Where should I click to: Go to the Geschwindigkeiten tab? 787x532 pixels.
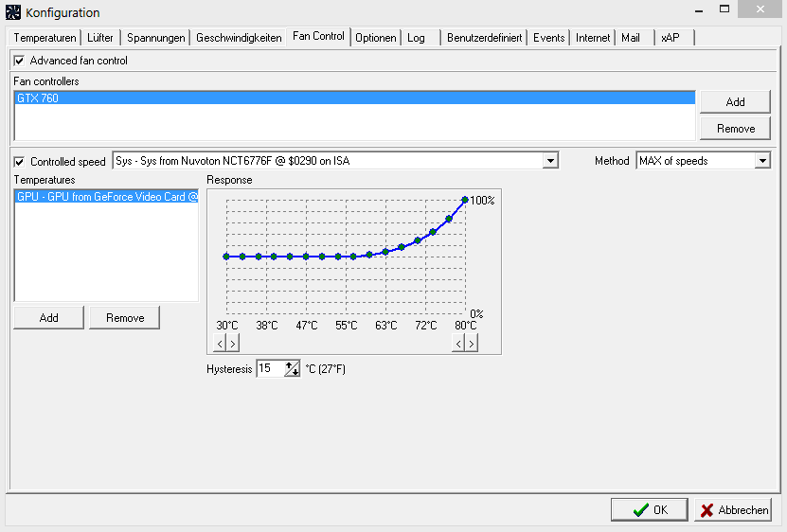(x=239, y=38)
